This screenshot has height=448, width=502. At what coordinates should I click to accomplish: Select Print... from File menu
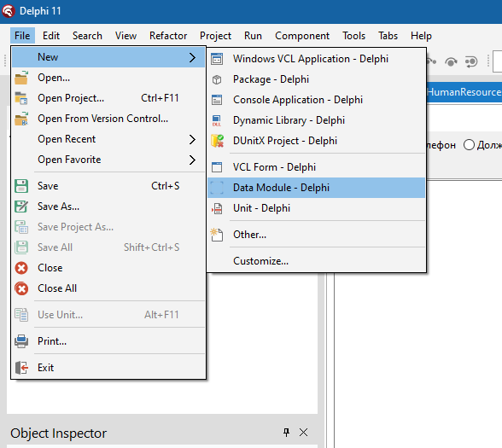click(108, 341)
